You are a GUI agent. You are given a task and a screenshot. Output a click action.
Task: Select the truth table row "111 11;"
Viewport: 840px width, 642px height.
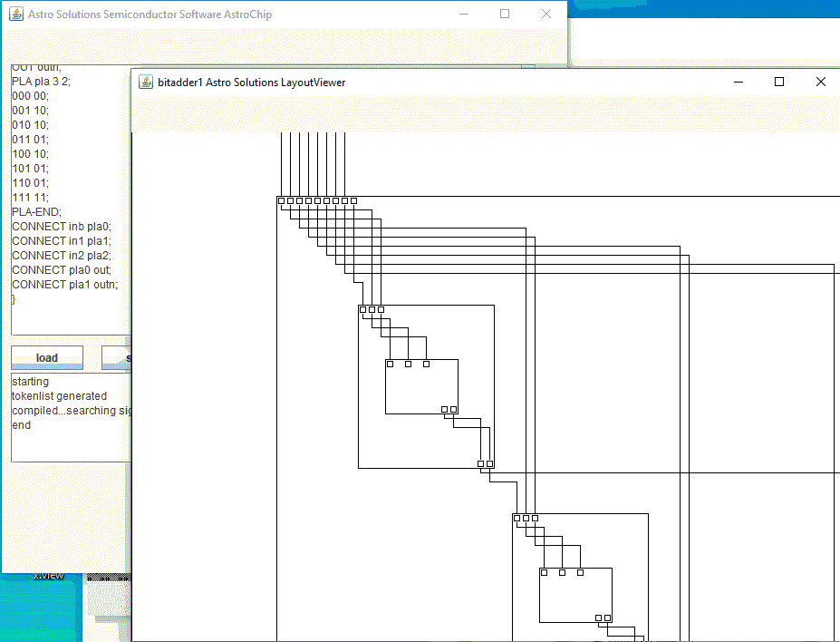pos(30,197)
